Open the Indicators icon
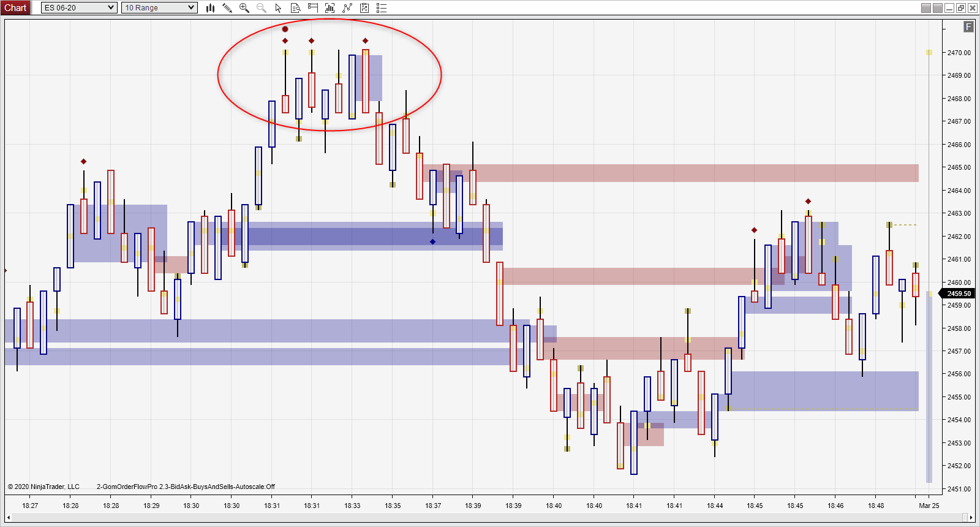 coord(330,8)
